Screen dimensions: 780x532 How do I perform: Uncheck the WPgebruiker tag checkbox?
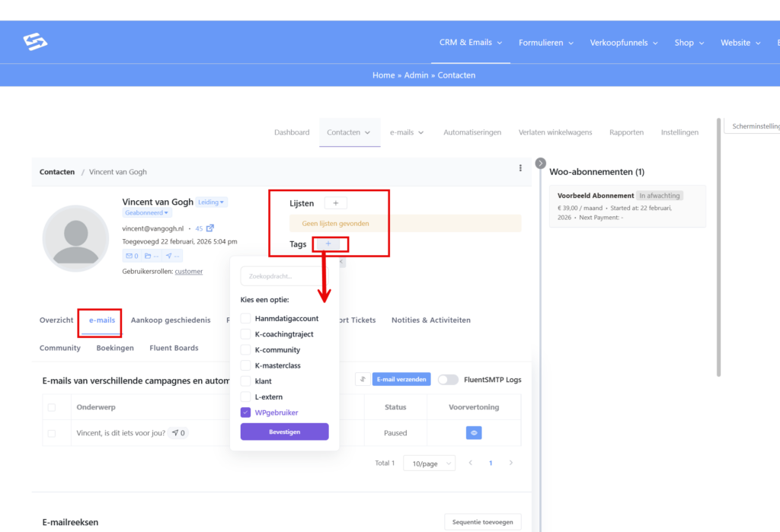(245, 413)
